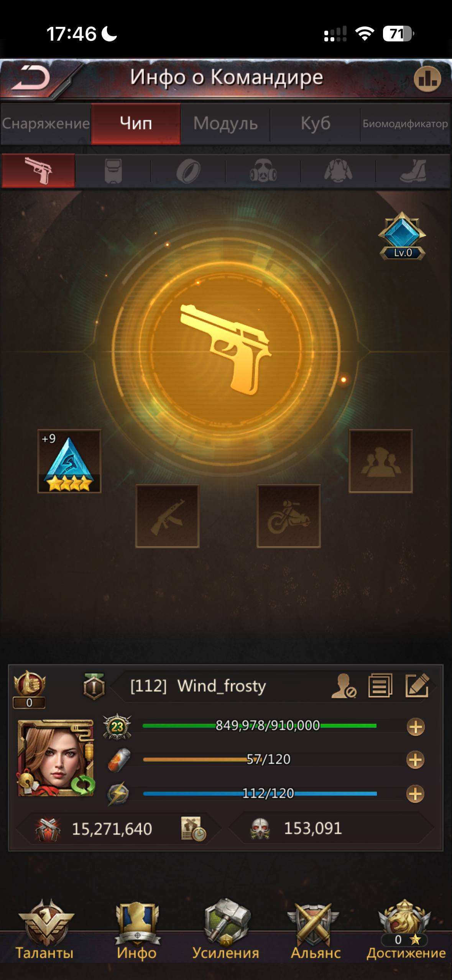This screenshot has width=452, height=980.
Task: Switch to the Куб tab
Action: point(315,123)
